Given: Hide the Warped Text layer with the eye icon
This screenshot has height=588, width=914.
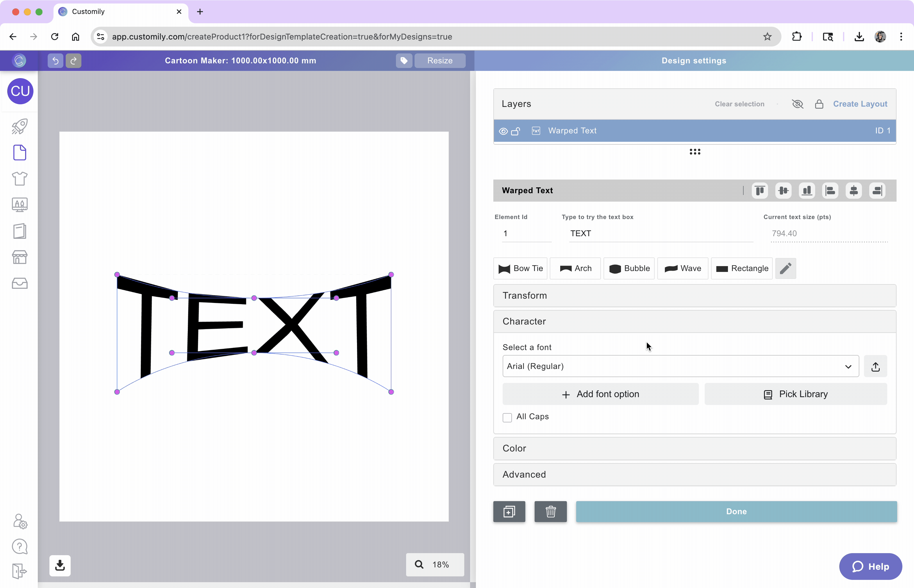Looking at the screenshot, I should point(503,131).
